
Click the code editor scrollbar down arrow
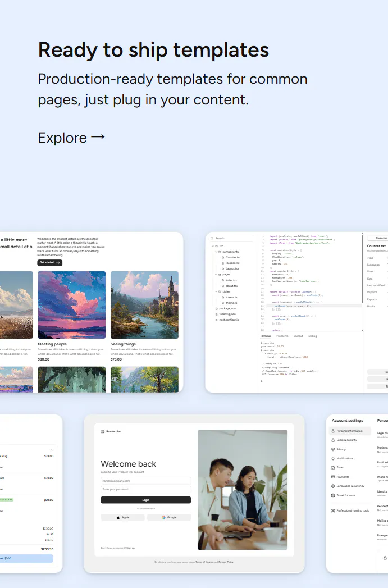362,330
